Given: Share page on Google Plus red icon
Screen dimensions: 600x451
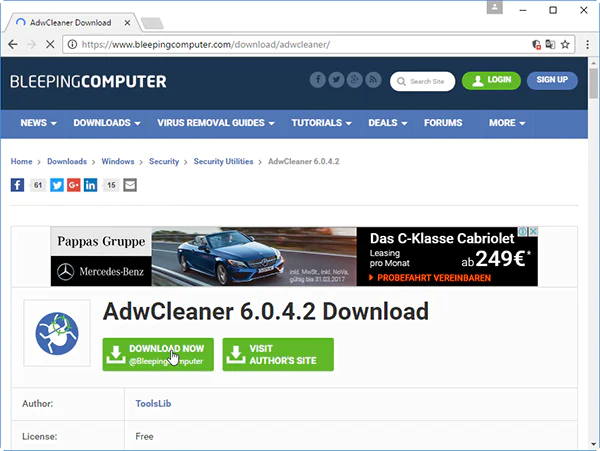Looking at the screenshot, I should pos(73,185).
